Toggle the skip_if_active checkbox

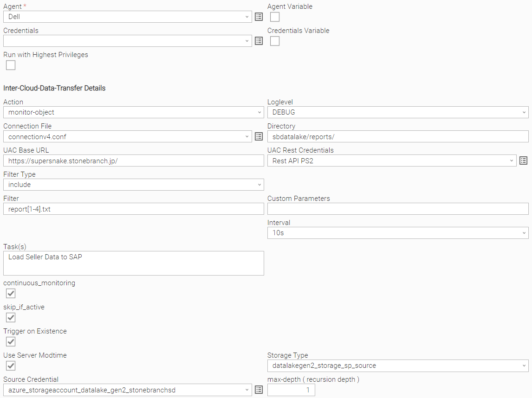(11, 317)
